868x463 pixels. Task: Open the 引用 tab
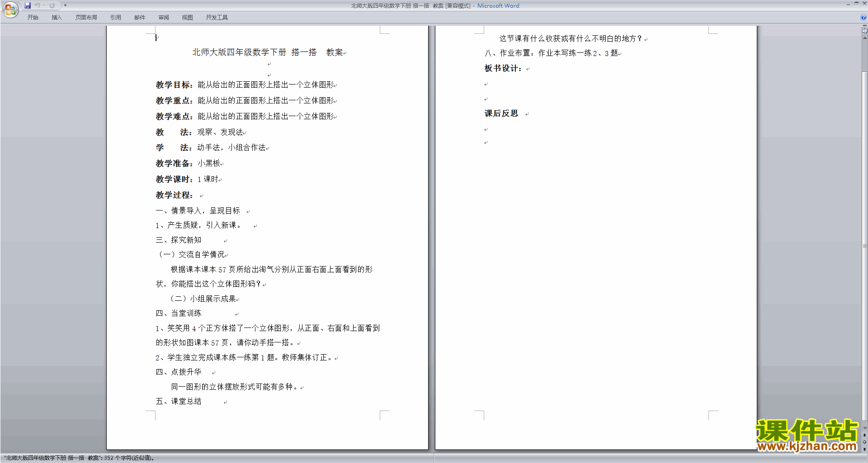click(115, 17)
